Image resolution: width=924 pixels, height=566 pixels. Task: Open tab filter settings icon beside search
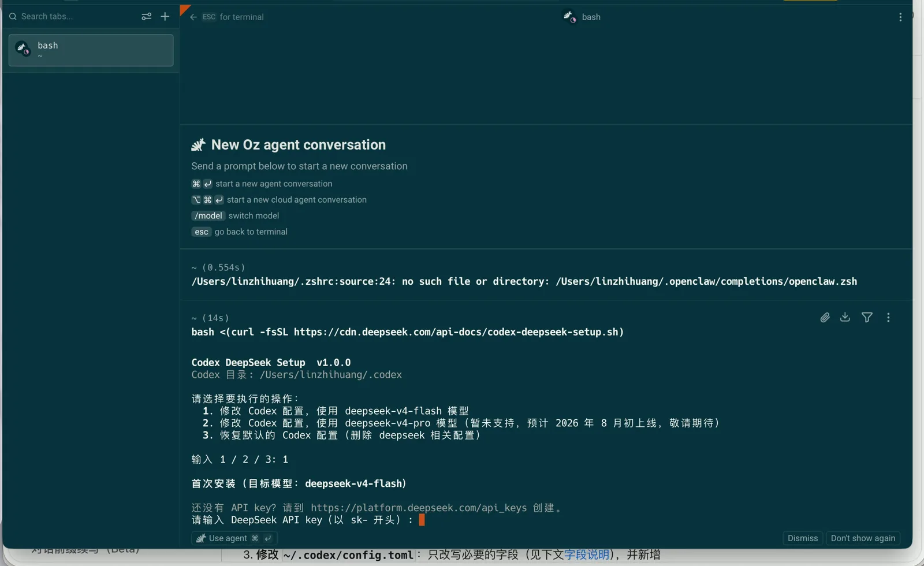(x=147, y=17)
